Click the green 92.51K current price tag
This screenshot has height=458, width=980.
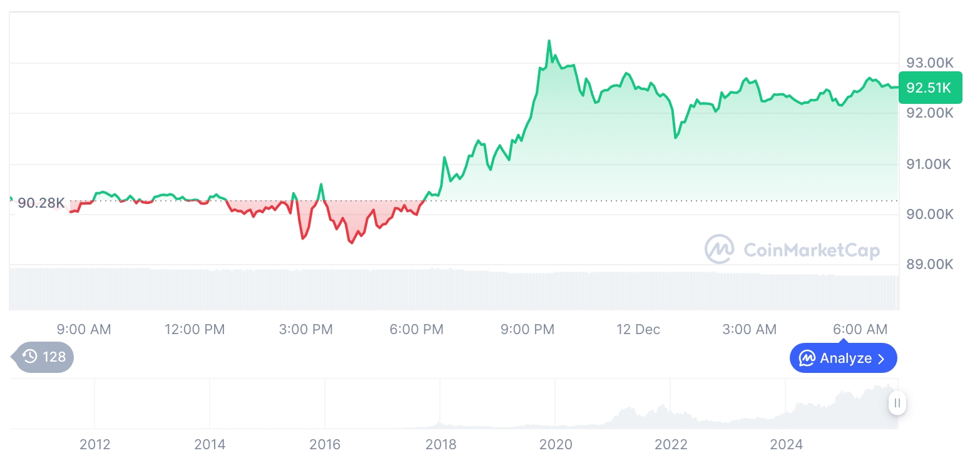point(929,88)
